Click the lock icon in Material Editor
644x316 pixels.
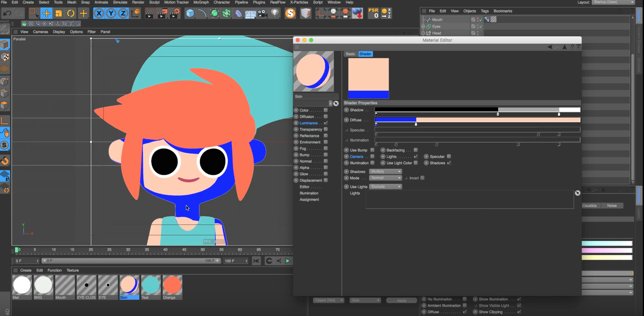tap(572, 47)
